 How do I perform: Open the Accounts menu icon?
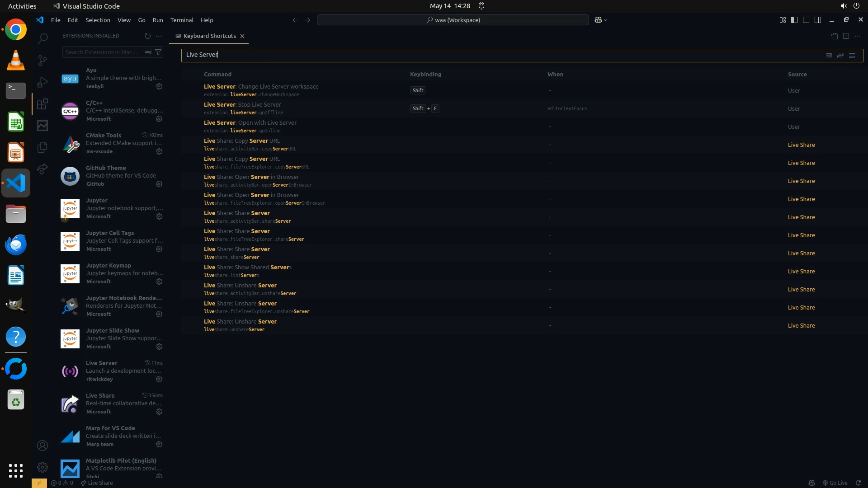click(42, 446)
